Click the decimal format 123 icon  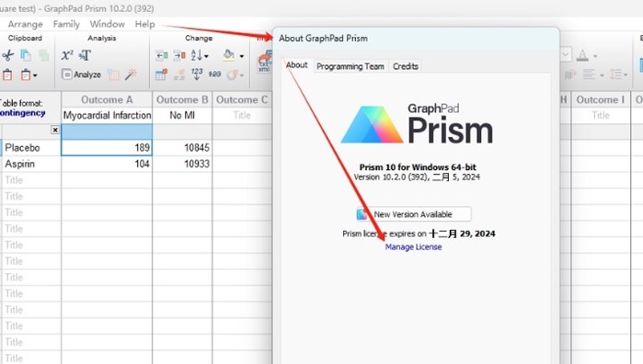pyautogui.click(x=197, y=74)
